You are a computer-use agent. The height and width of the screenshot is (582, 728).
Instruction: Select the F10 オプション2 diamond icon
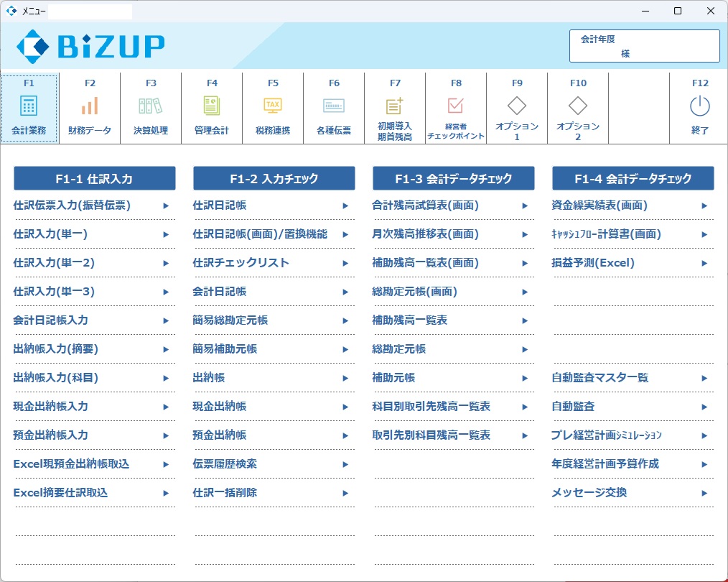point(578,106)
